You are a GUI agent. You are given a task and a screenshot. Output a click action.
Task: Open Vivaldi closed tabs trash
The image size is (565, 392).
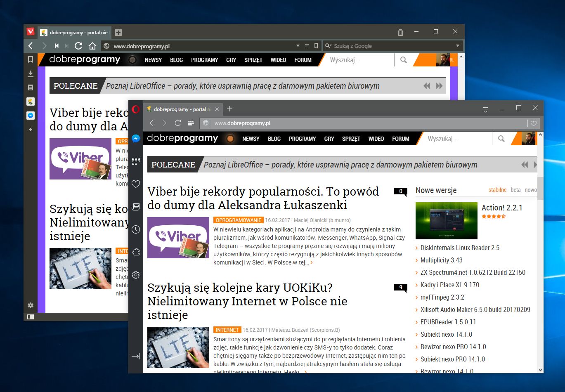(400, 32)
